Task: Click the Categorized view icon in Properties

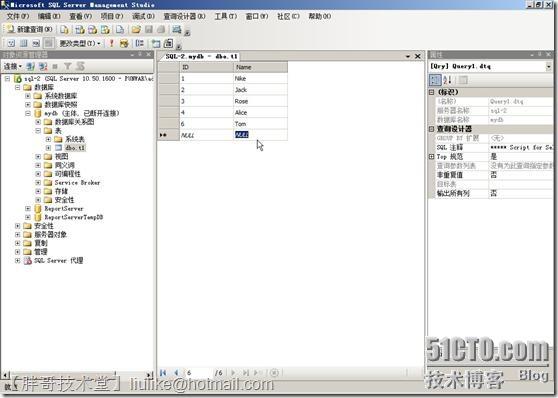Action: tap(435, 80)
